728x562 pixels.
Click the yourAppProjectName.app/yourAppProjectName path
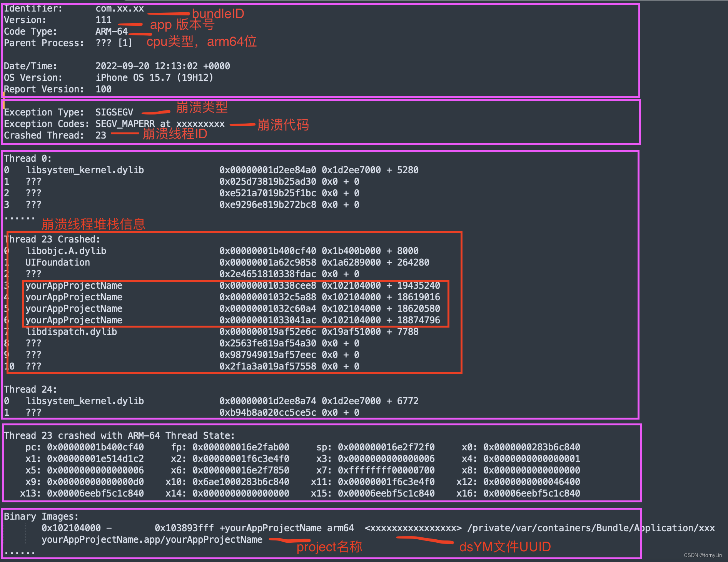pos(152,540)
